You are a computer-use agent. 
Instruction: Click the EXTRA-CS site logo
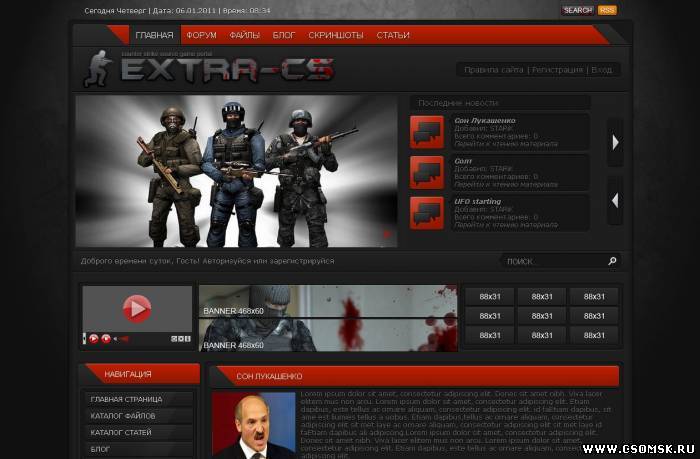click(x=227, y=70)
